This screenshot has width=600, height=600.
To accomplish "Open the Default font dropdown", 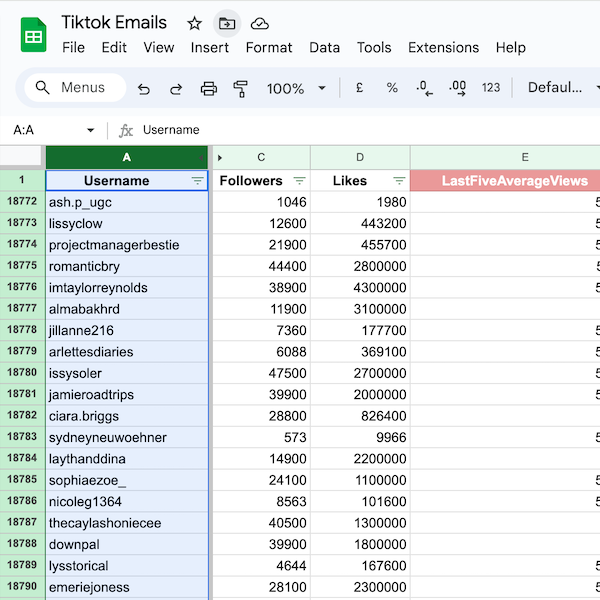I will (x=562, y=88).
